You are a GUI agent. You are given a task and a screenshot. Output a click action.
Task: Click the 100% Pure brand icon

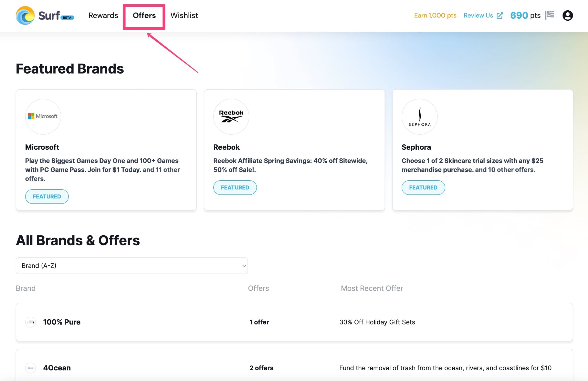(30, 322)
